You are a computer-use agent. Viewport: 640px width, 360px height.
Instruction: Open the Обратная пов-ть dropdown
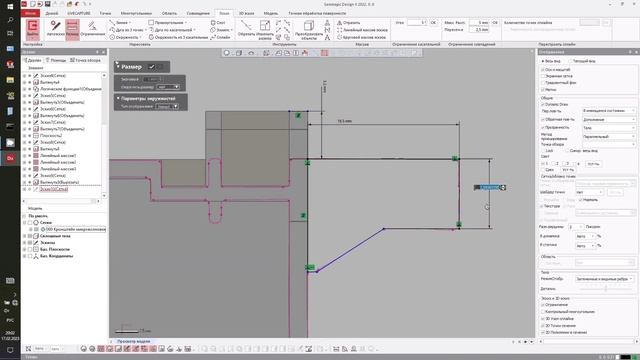609,120
